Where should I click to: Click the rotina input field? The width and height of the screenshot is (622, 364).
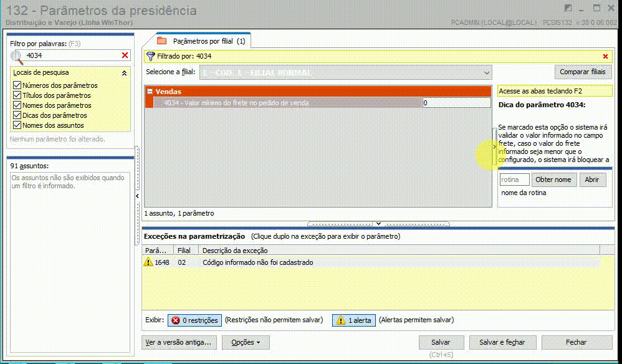pyautogui.click(x=515, y=180)
